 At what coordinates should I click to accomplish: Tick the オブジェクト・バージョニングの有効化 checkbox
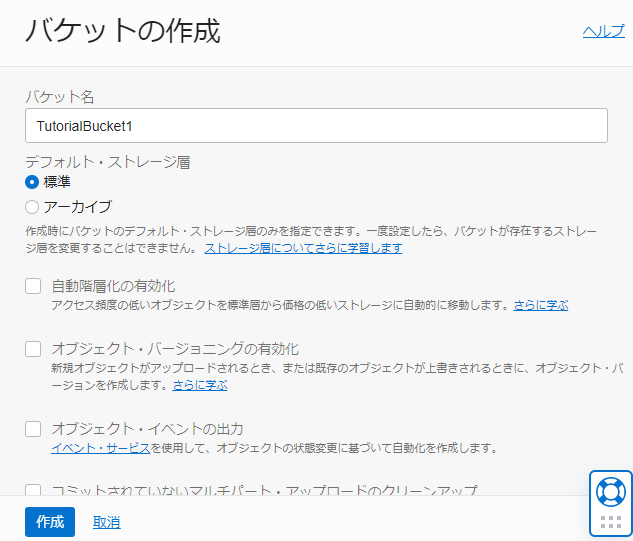(x=33, y=349)
